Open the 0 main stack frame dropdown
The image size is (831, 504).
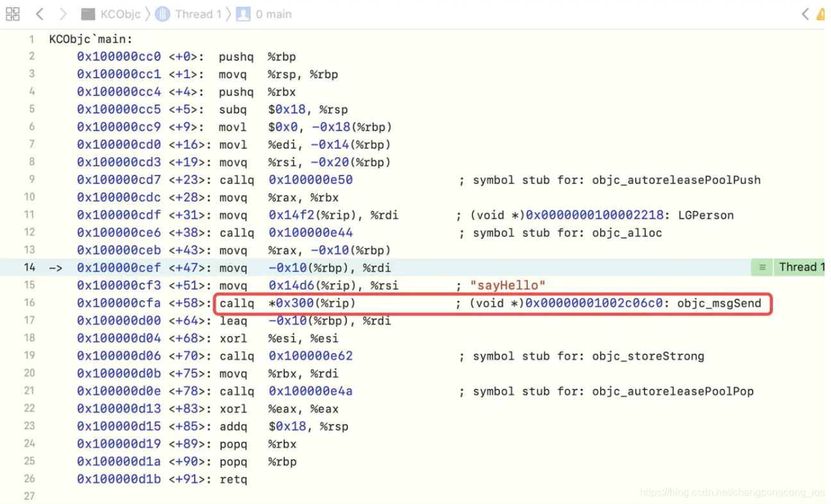[274, 13]
